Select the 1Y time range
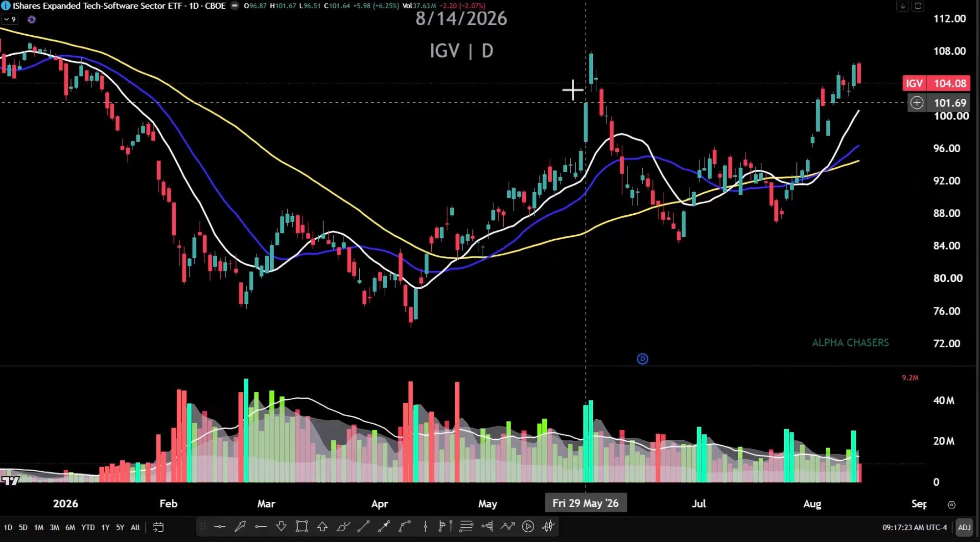This screenshot has width=980, height=542. coord(105,527)
